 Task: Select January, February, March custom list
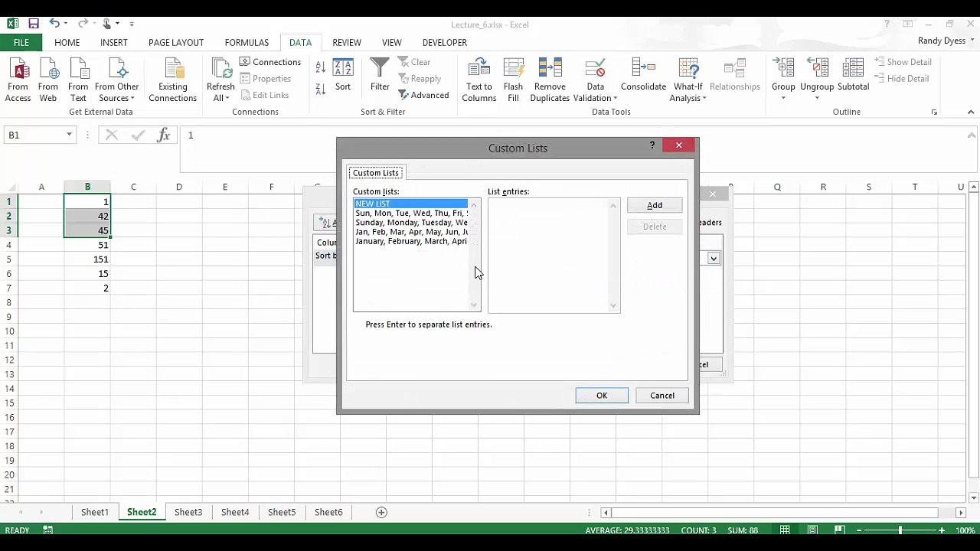pos(411,241)
